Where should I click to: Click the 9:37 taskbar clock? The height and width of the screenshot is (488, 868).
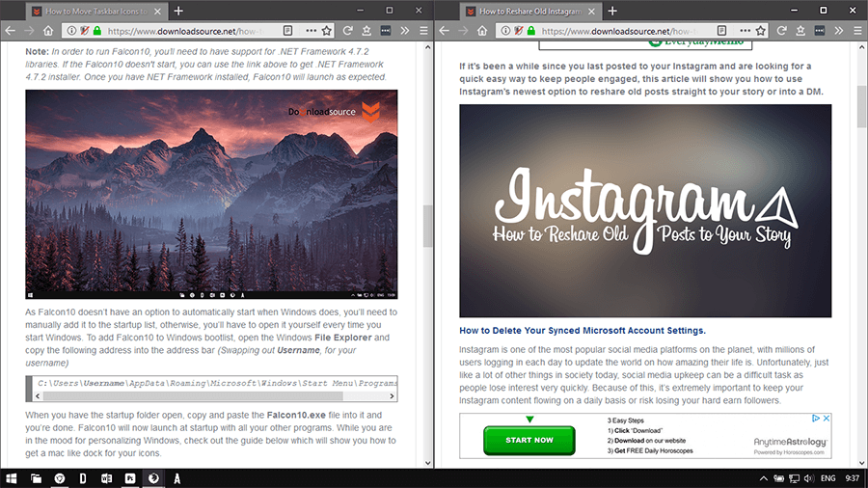pyautogui.click(x=853, y=478)
